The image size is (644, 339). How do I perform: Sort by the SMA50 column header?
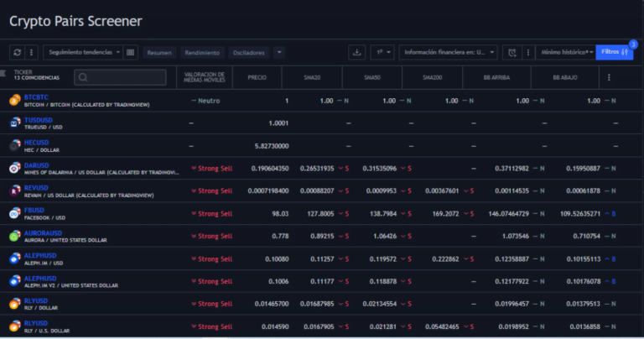[372, 77]
